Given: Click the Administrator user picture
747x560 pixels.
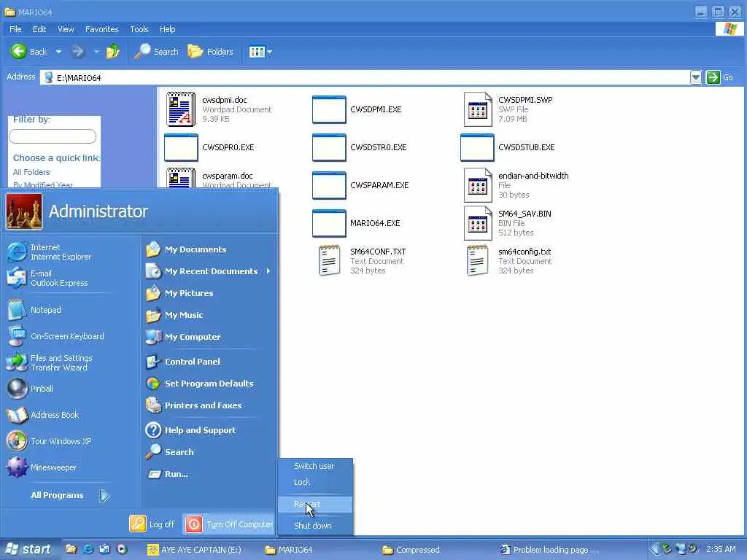Looking at the screenshot, I should point(24,212).
